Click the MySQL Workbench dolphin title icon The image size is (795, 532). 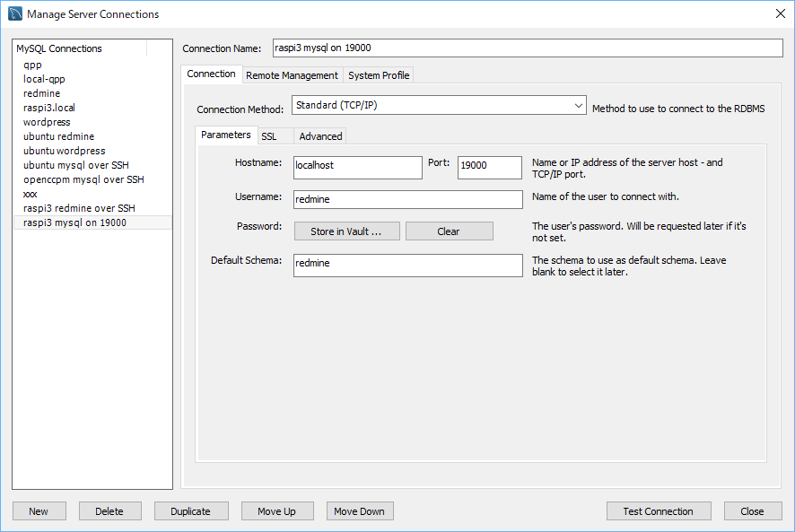point(15,14)
